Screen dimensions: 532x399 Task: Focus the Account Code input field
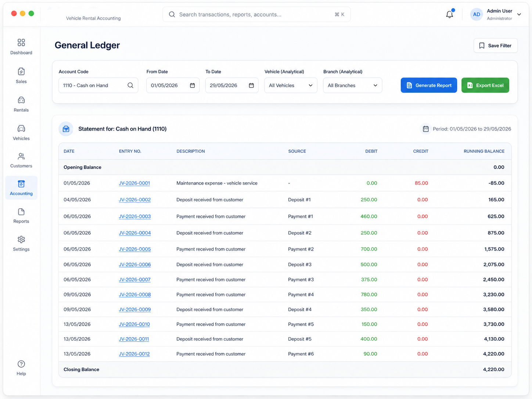pos(98,85)
